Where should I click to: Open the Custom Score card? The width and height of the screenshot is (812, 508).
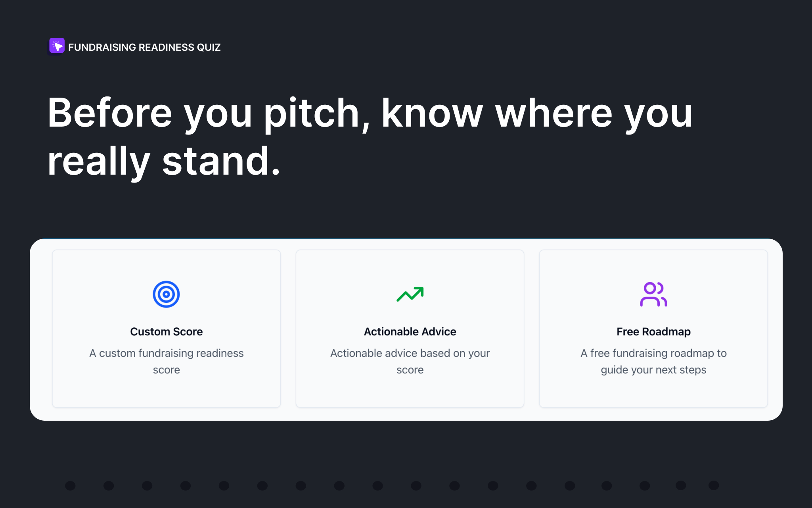(166, 328)
